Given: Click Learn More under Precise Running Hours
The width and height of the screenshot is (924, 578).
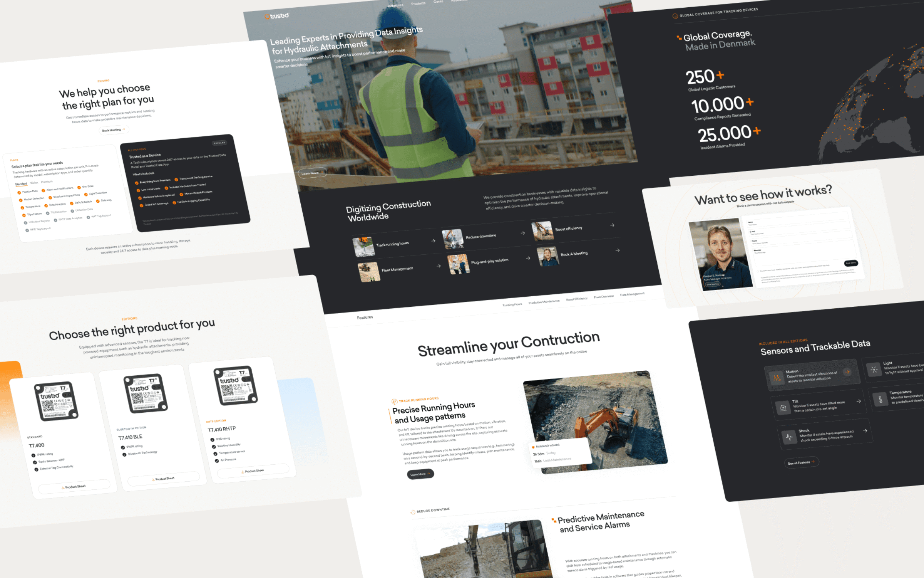Looking at the screenshot, I should [420, 474].
